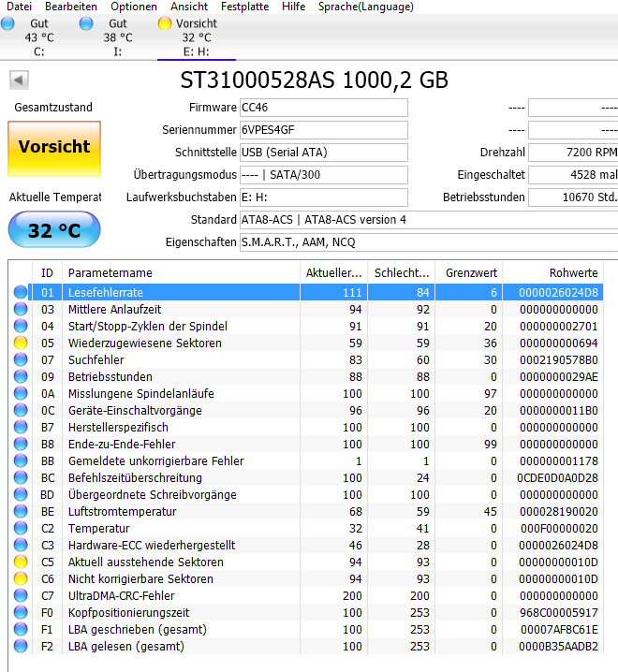This screenshot has height=672, width=618.
Task: Click status icon of Hardware-ECC wiederhergestellt row
Action: [x=21, y=545]
